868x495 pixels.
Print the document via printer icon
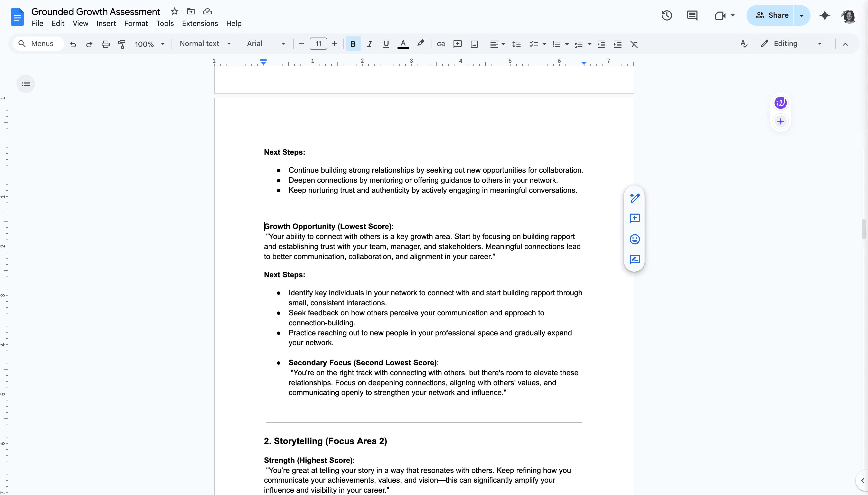point(106,44)
